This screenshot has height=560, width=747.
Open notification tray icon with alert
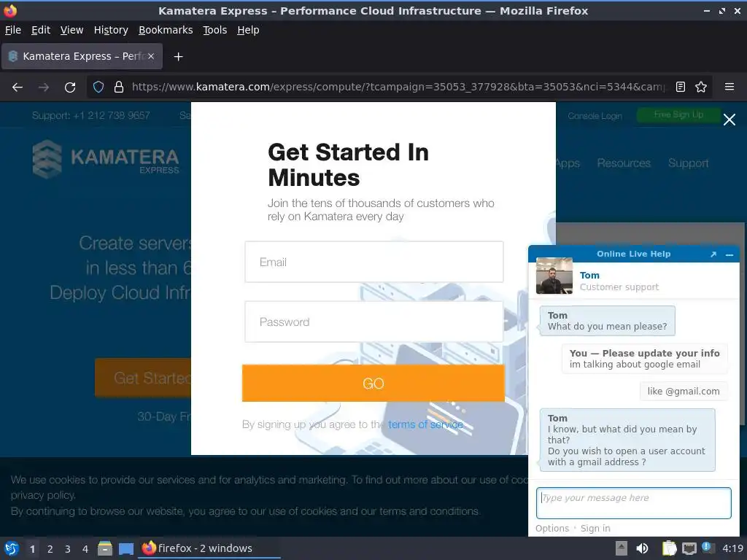pos(708,548)
